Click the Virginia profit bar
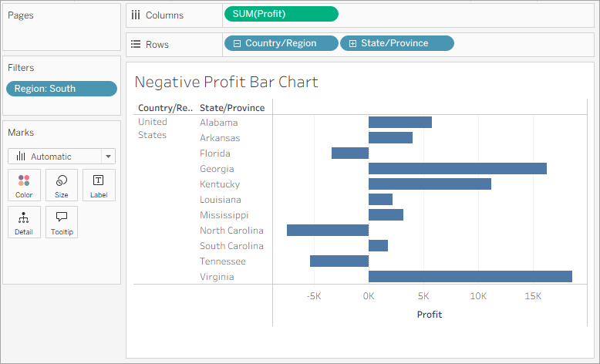600x364 pixels. (470, 277)
